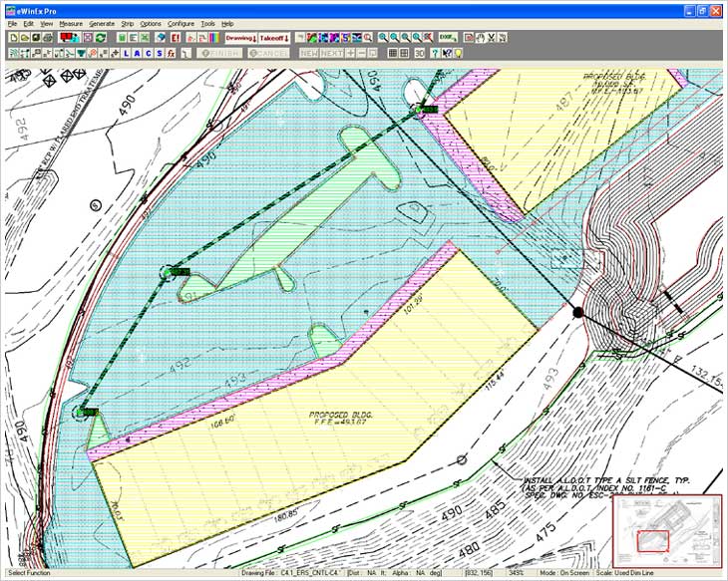Click the teal funnel filter icon
Image resolution: width=728 pixels, height=581 pixels.
coord(81,53)
